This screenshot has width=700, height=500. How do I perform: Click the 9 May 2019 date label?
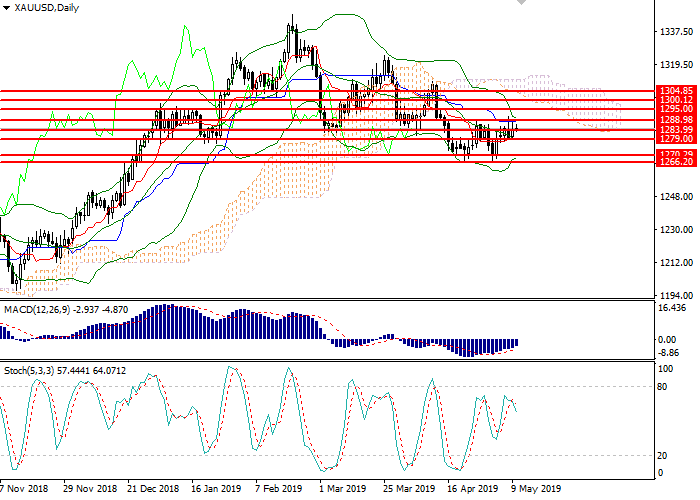534,490
